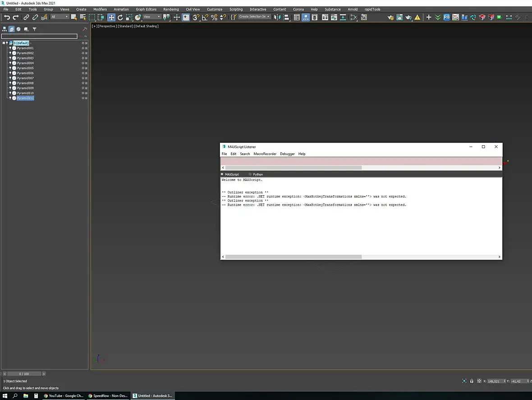Open MacroRecorder menu in Listener
This screenshot has height=400, width=532.
coord(265,154)
